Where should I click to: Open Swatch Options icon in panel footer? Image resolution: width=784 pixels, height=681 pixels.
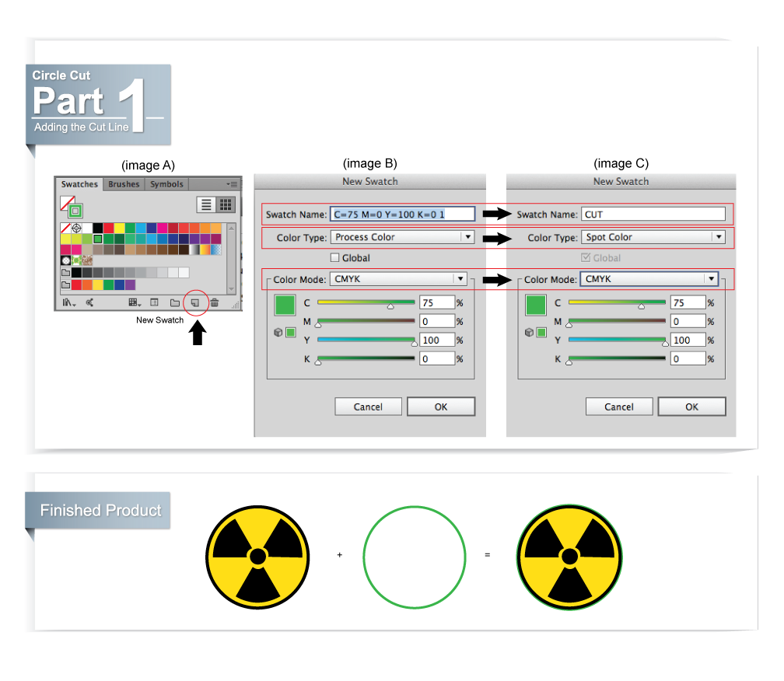[x=155, y=302]
